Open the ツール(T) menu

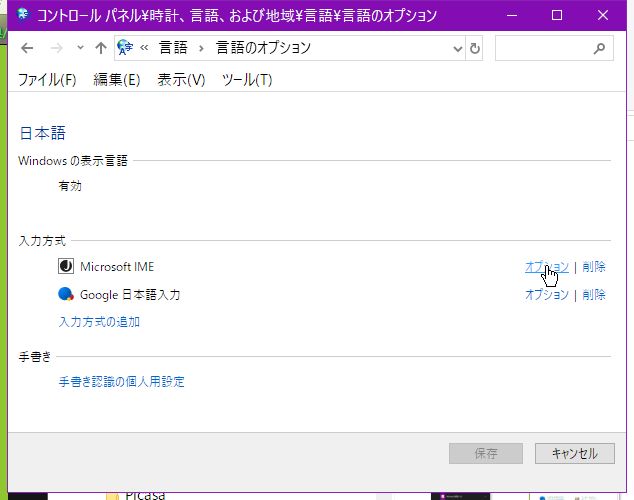pyautogui.click(x=247, y=80)
